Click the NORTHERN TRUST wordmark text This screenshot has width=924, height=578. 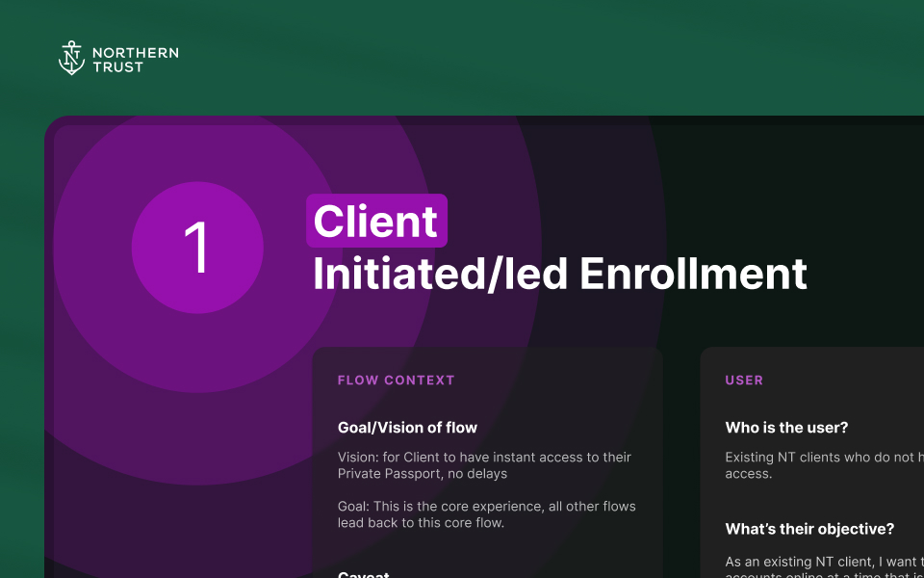[x=135, y=60]
